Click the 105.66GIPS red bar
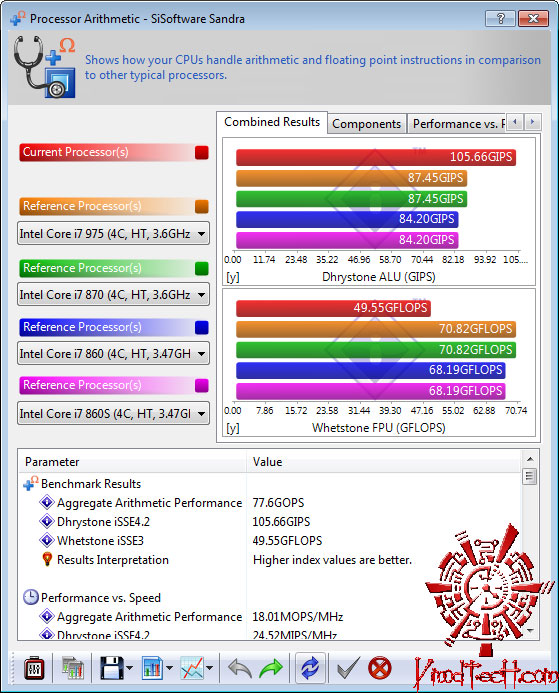This screenshot has width=559, height=693. [376, 157]
